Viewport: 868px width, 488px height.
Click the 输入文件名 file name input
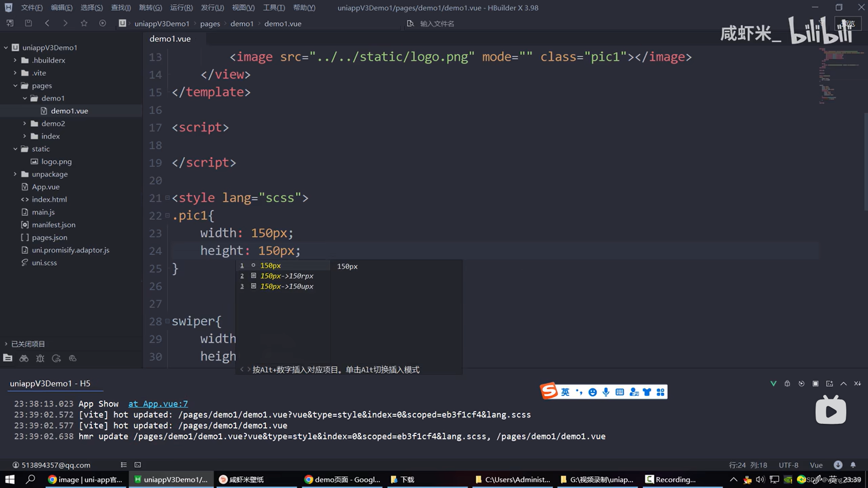pos(437,23)
